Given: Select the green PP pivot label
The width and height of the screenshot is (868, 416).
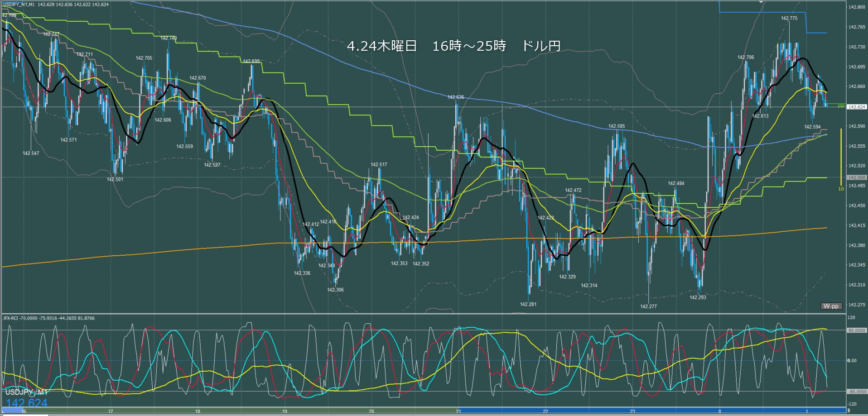Looking at the screenshot, I should (x=841, y=106).
